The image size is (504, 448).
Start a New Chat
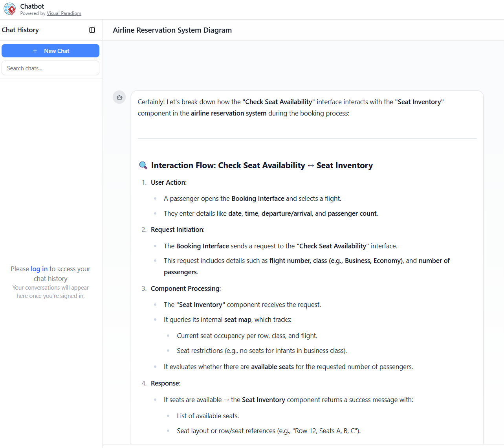tap(50, 51)
